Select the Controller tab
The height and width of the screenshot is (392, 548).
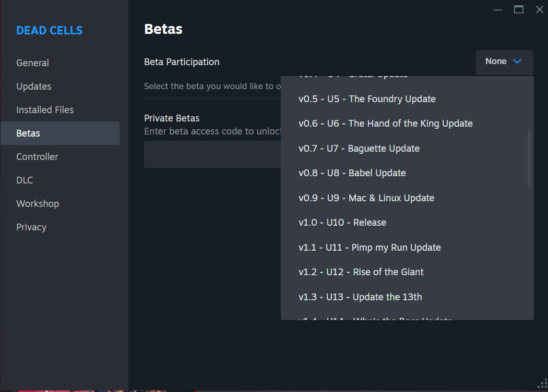coord(37,157)
